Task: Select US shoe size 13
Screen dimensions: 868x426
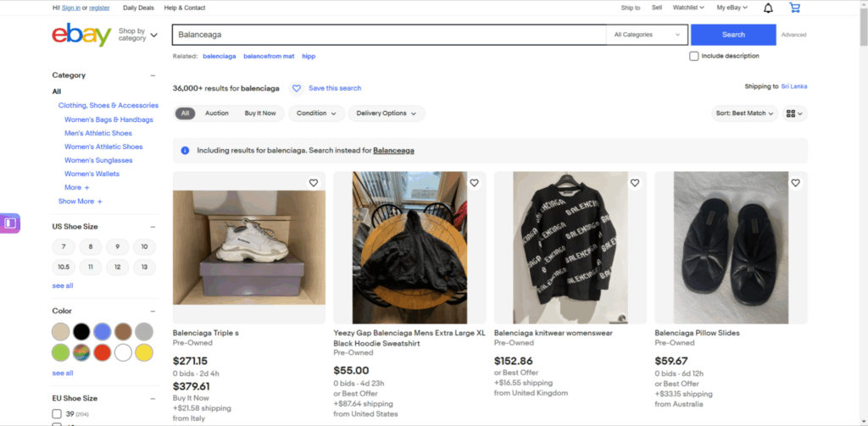Action: [x=144, y=267]
